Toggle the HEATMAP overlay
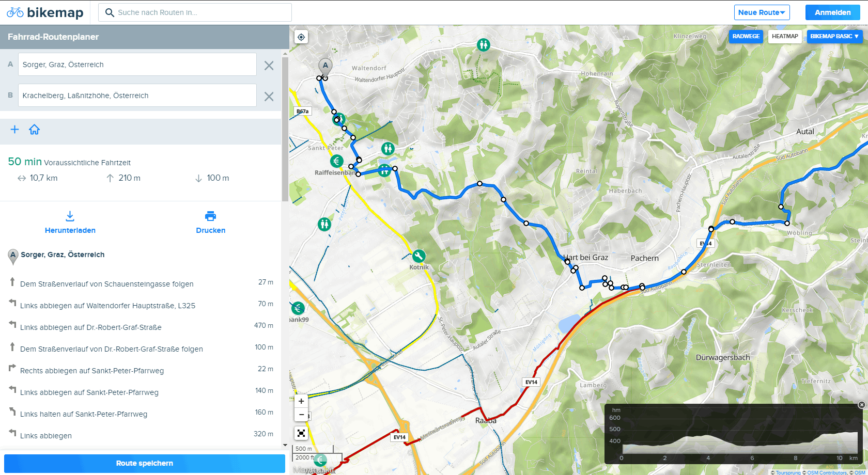868x475 pixels. [x=784, y=36]
